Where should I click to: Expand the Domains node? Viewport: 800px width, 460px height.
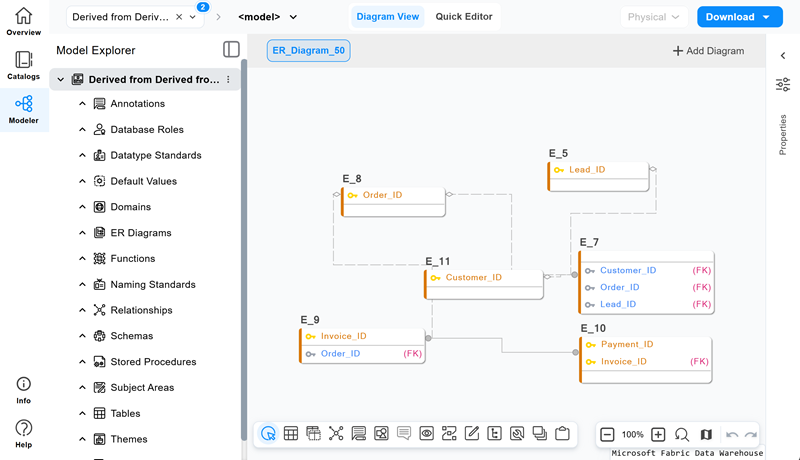(82, 207)
